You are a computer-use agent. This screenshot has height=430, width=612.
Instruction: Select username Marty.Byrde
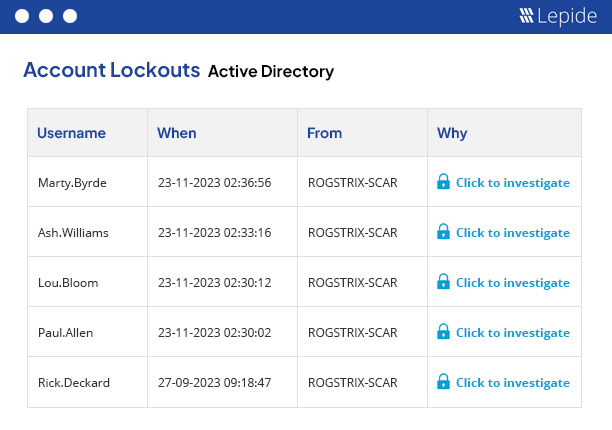pyautogui.click(x=72, y=183)
